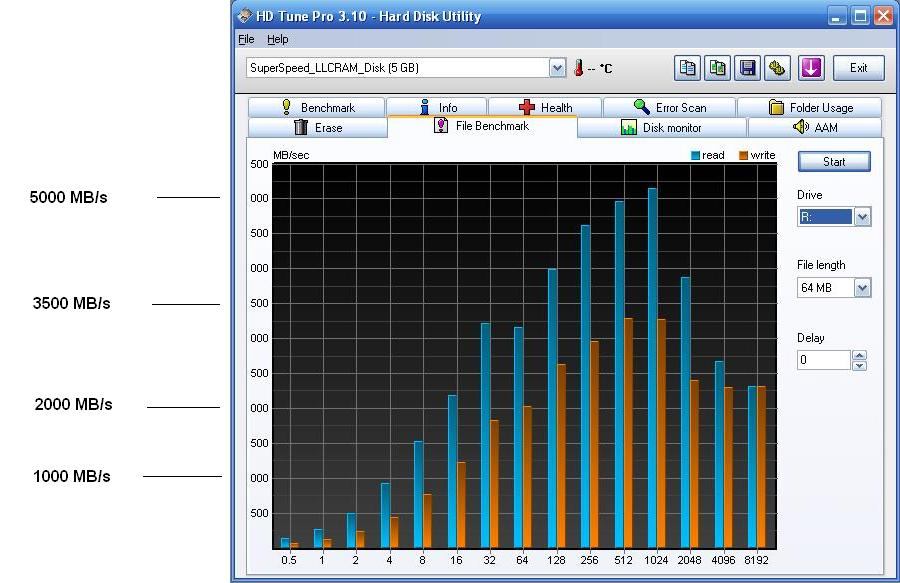
Task: Expand the File length 64 MB dropdown
Action: point(862,287)
